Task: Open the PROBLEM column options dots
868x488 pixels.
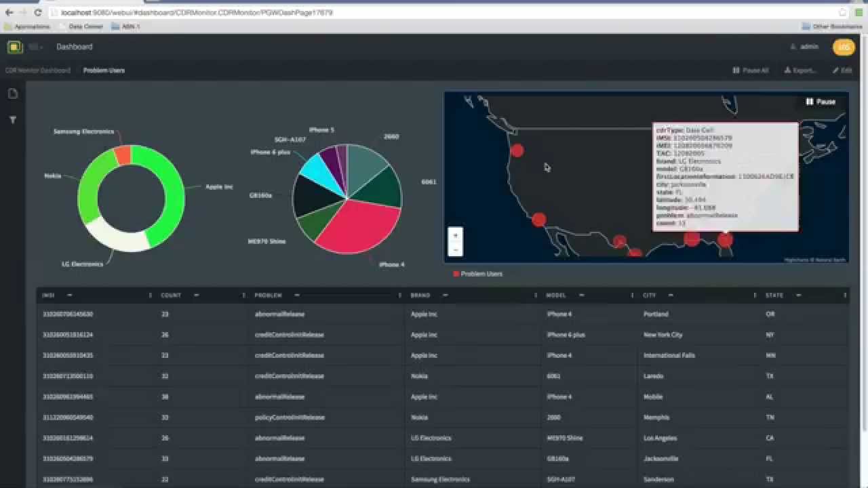Action: click(399, 296)
